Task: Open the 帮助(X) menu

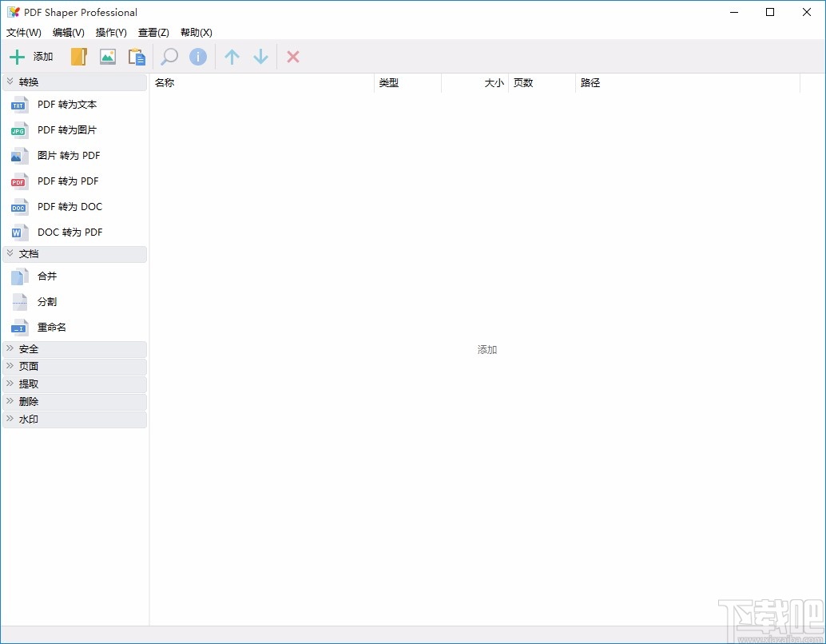Action: 196,33
